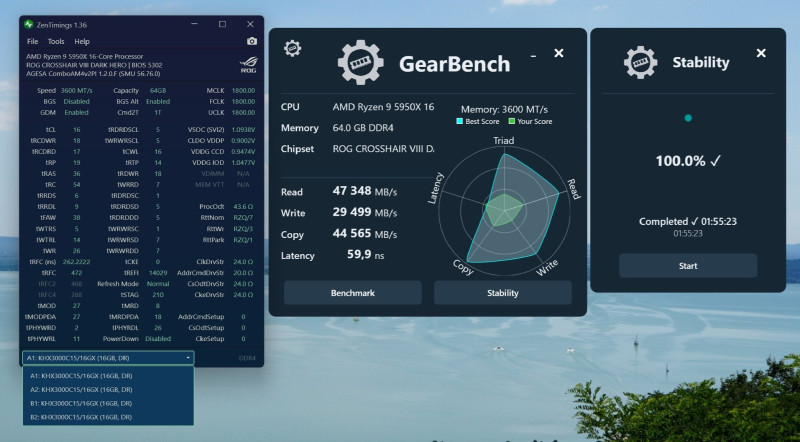Click the ZenTimings 1.36 window title
The width and height of the screenshot is (800, 442).
click(x=62, y=24)
